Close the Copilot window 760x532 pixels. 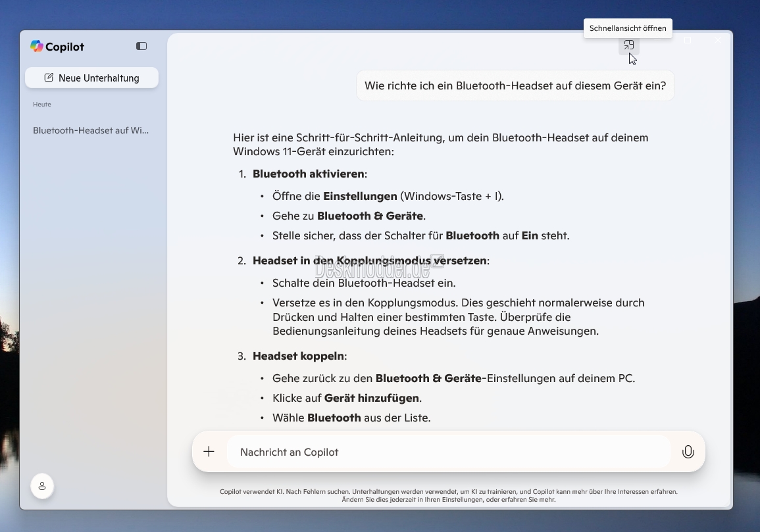tap(718, 40)
